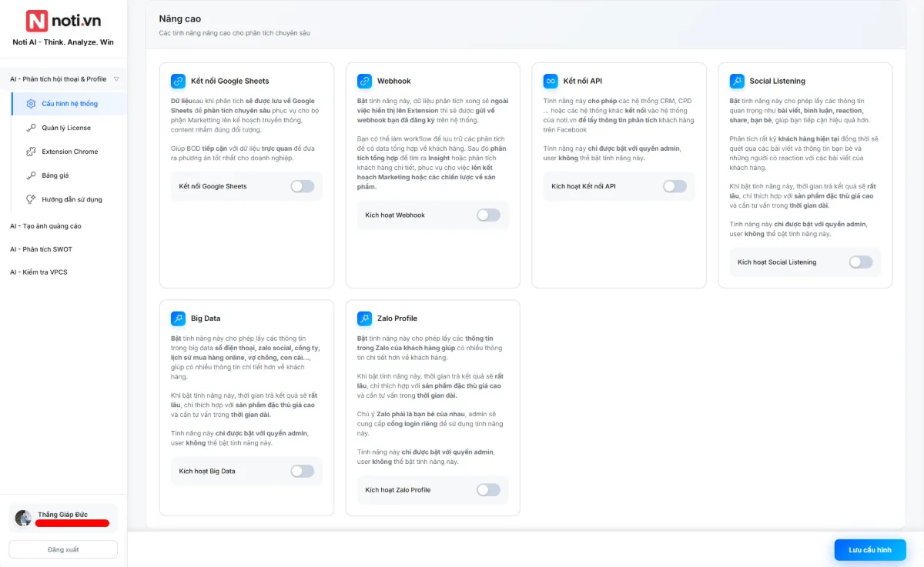Enable the Kết nối Google Sheets toggle
This screenshot has height=567, width=924.
302,186
